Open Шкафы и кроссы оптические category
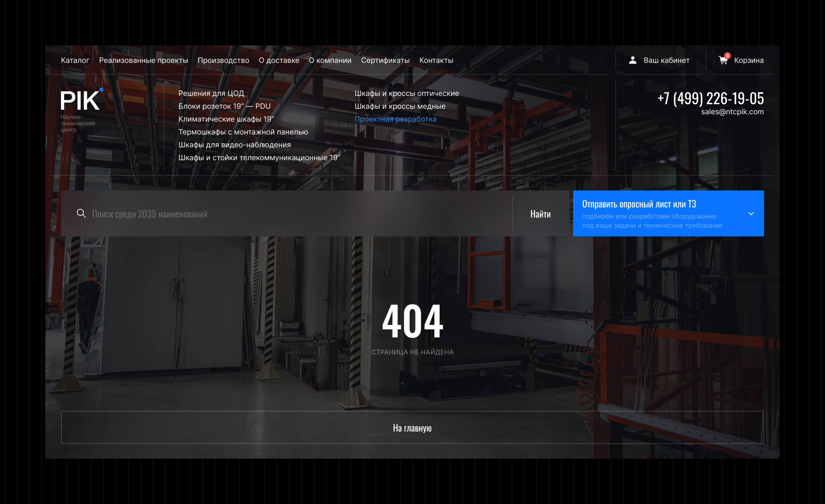 point(407,93)
